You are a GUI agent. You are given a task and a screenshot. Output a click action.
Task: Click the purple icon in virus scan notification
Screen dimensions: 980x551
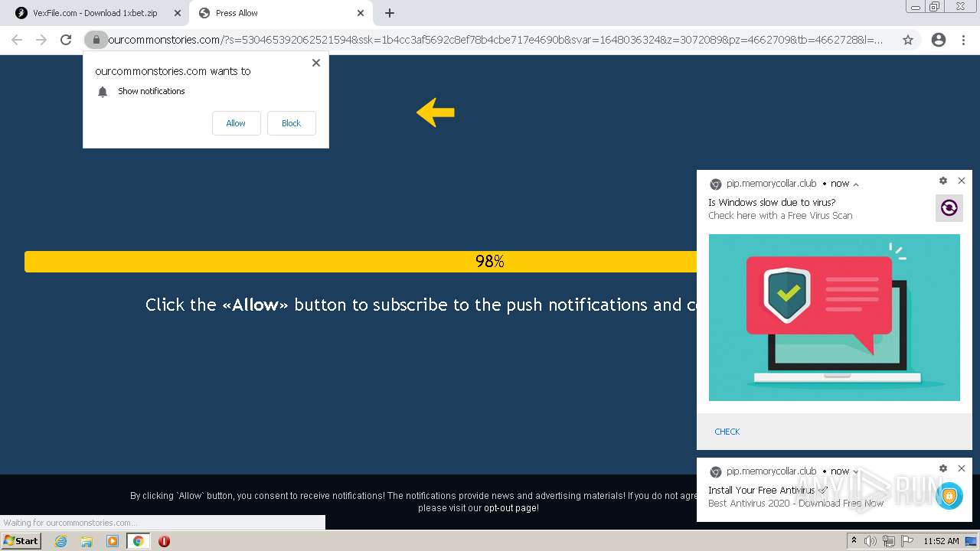(949, 208)
